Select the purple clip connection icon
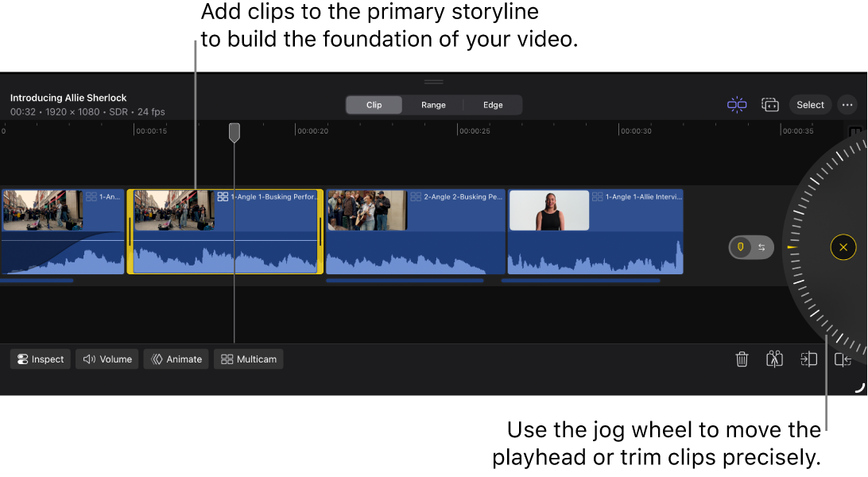This screenshot has width=868, height=477. pyautogui.click(x=737, y=104)
